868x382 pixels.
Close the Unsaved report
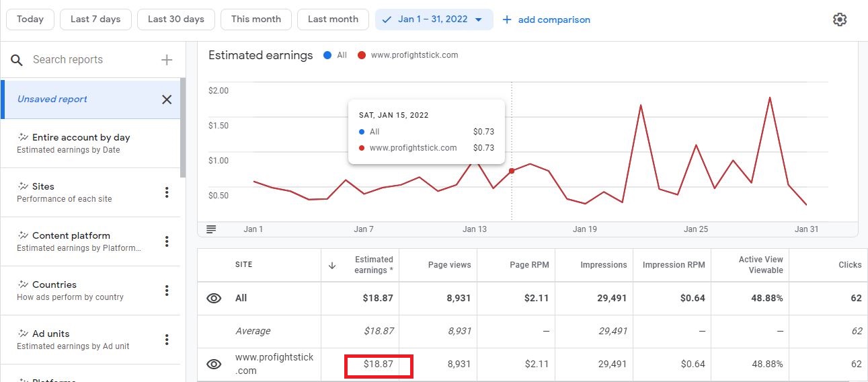[167, 100]
